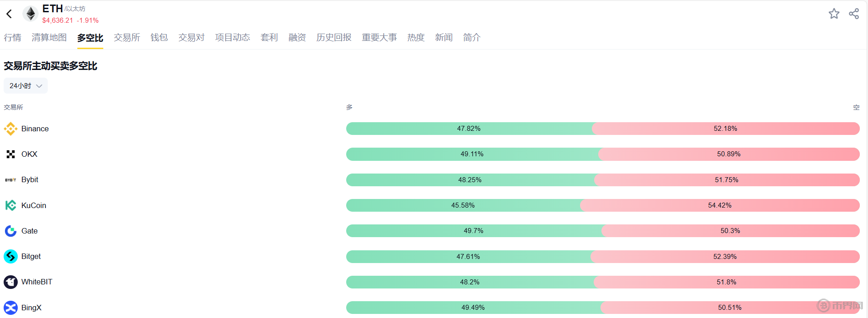Image resolution: width=868 pixels, height=318 pixels.
Task: Open the 24小时 time range dropdown
Action: pyautogui.click(x=25, y=86)
